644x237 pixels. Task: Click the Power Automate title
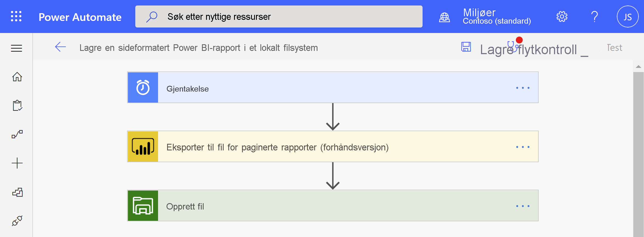click(80, 17)
